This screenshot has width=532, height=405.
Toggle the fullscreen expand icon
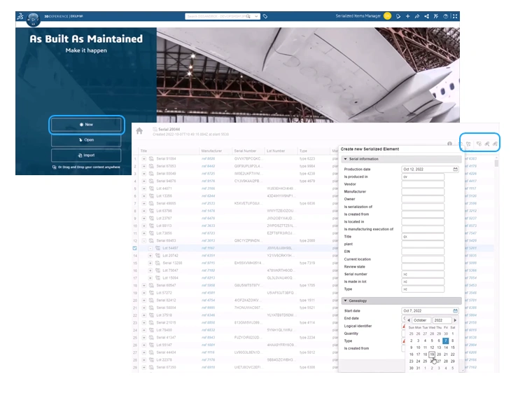click(455, 16)
